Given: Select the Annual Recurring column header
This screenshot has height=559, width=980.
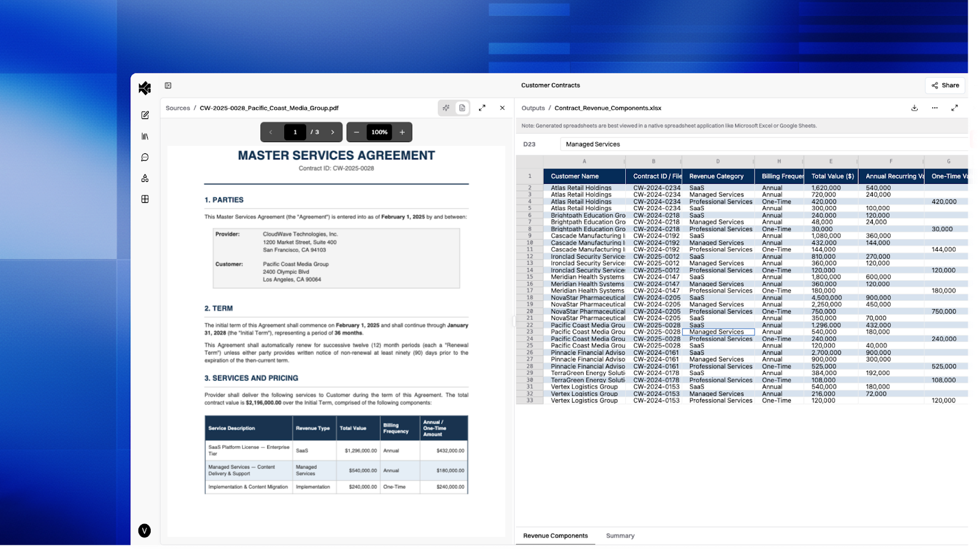Looking at the screenshot, I should tap(891, 177).
